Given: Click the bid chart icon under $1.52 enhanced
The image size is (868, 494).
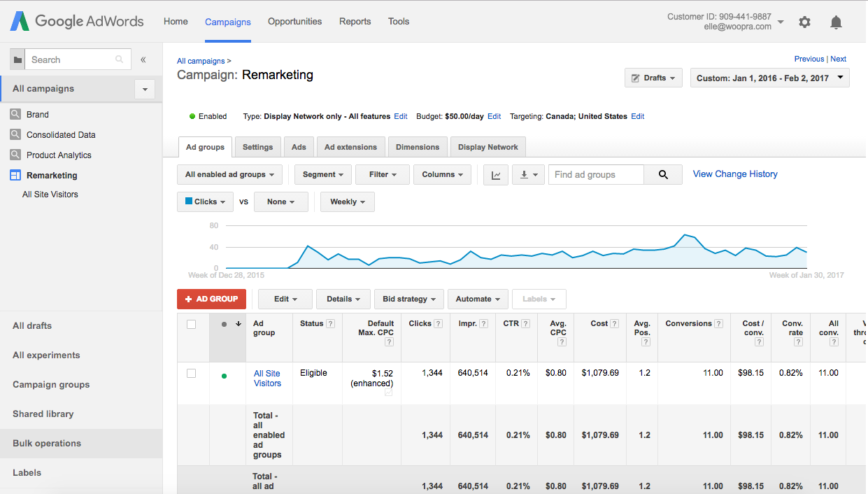Looking at the screenshot, I should pos(389,393).
